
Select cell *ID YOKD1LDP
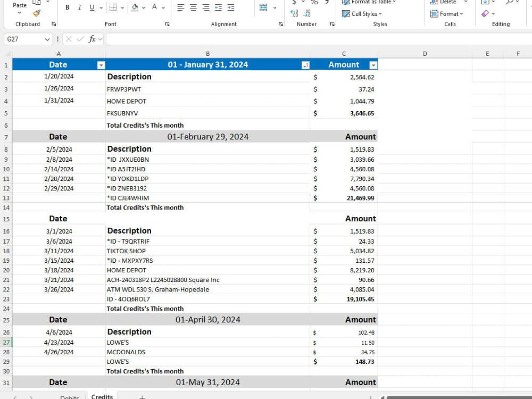click(207, 179)
